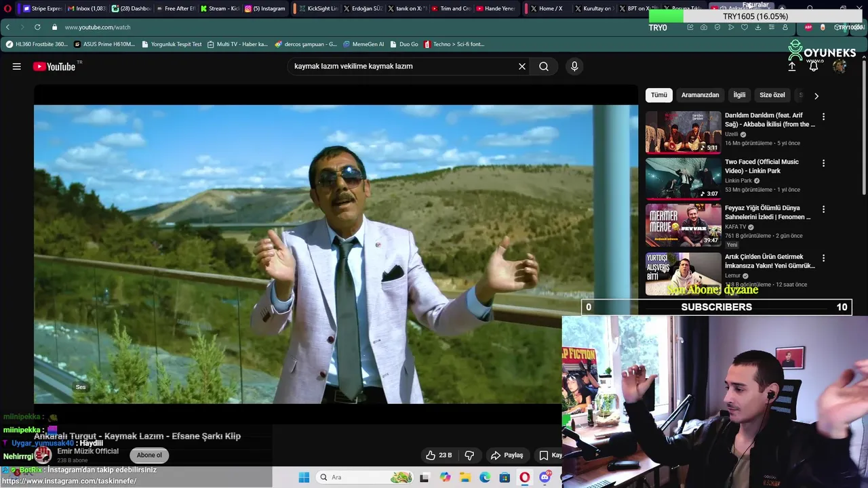The height and width of the screenshot is (488, 868).
Task: Open File Explorer from taskbar
Action: coord(465,477)
